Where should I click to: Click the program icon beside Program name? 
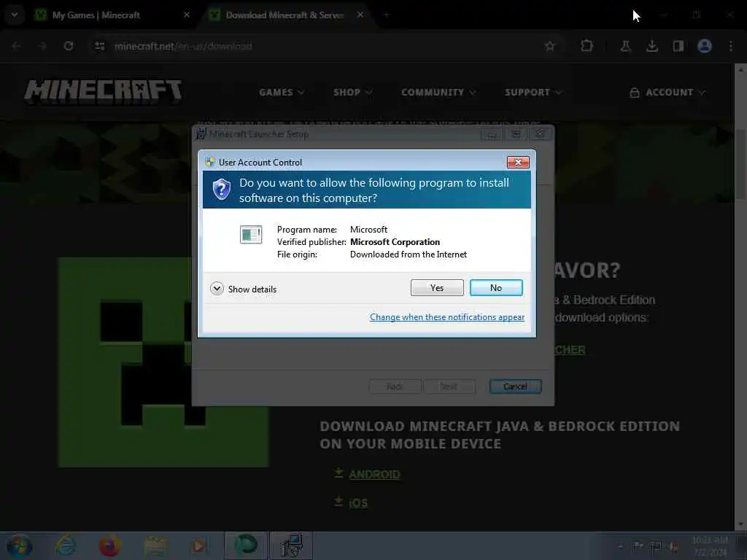click(251, 234)
